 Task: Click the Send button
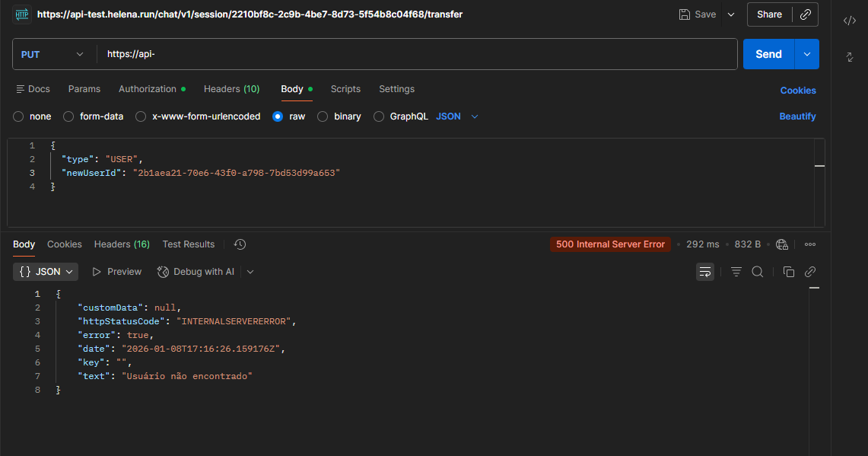point(768,54)
